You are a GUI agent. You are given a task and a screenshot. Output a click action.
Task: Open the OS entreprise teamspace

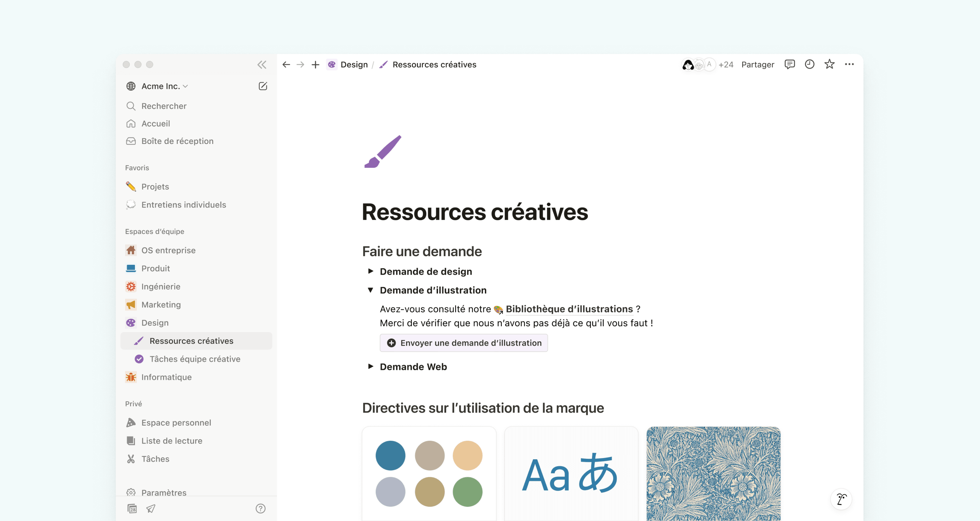[x=196, y=250]
